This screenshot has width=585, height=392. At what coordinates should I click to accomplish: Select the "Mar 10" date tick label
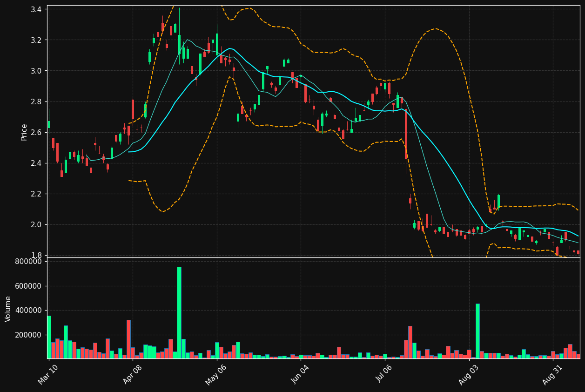coord(48,375)
